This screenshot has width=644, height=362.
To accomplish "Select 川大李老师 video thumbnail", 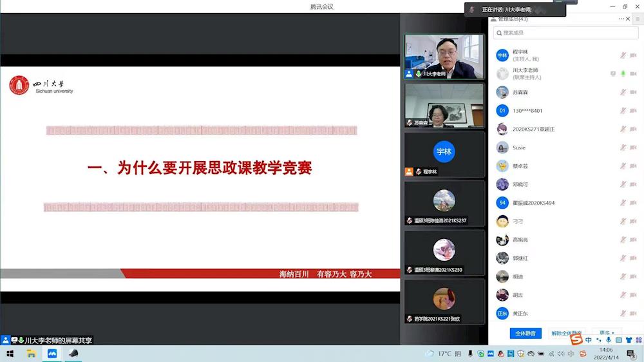I will pos(444,57).
